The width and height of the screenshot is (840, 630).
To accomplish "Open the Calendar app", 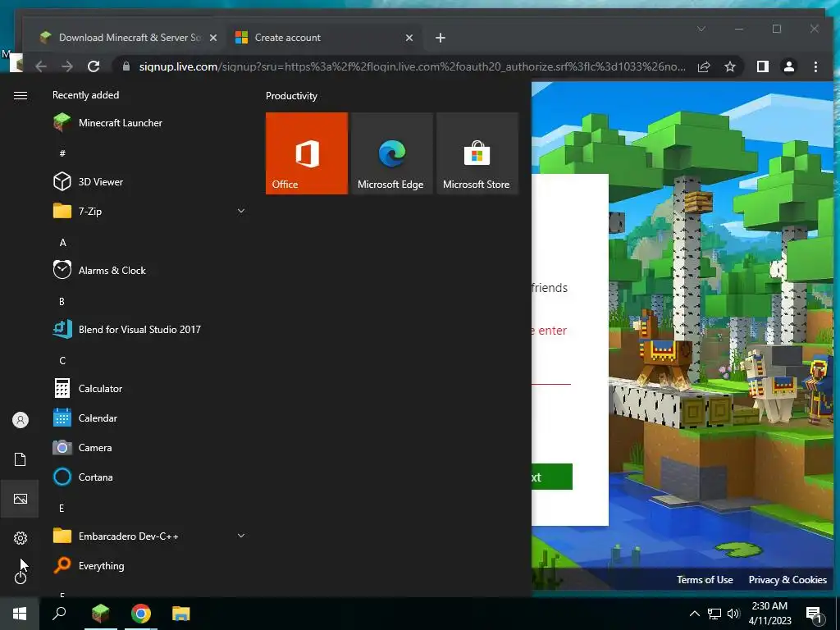I will coord(149,418).
